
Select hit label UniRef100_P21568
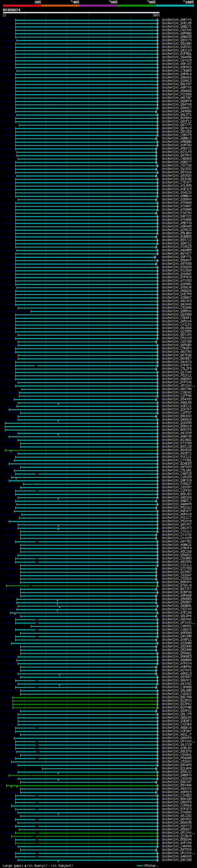tap(177, 94)
